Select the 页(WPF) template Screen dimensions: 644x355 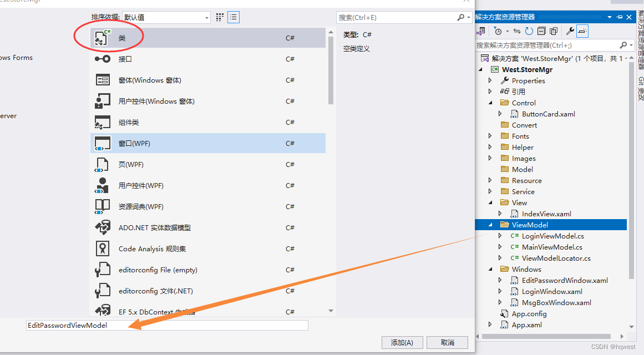[208, 164]
